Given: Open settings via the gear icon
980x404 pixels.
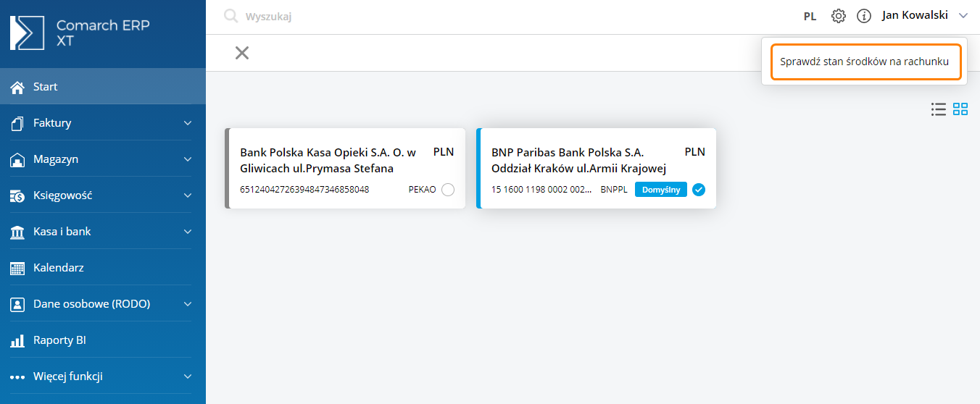Looking at the screenshot, I should 839,16.
